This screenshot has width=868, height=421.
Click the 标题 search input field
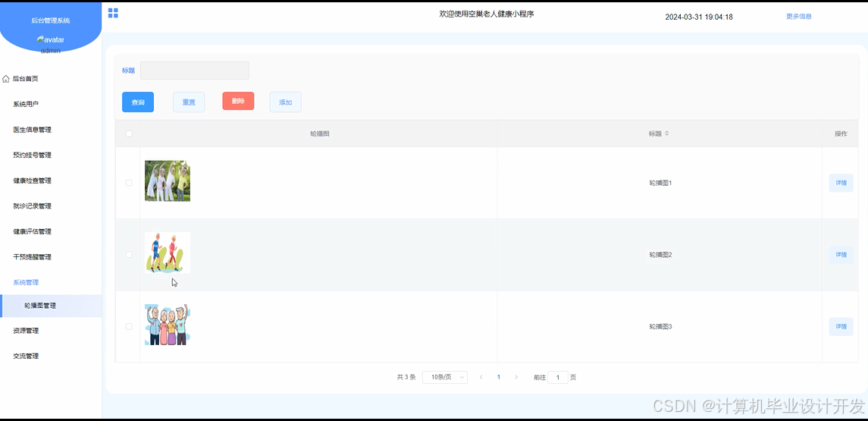[x=195, y=71]
